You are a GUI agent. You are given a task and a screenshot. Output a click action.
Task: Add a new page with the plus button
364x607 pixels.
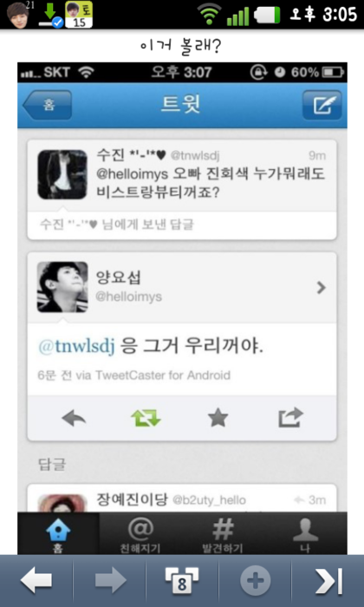click(256, 581)
